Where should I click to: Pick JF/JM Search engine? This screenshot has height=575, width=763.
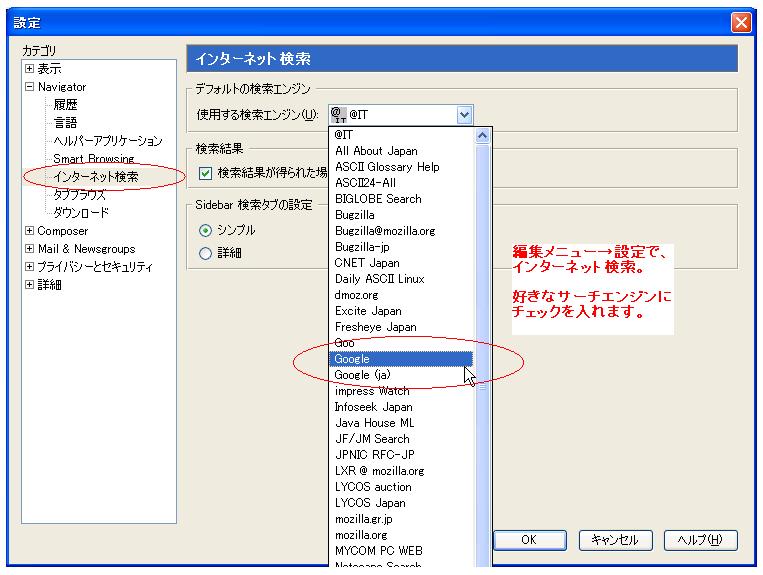(x=401, y=439)
